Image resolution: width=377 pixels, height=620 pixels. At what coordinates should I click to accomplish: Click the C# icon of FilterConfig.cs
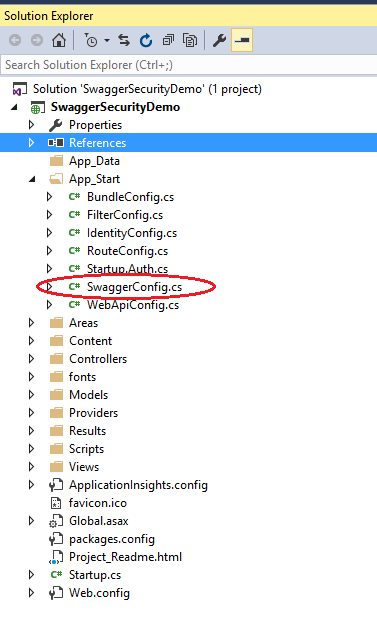74,215
